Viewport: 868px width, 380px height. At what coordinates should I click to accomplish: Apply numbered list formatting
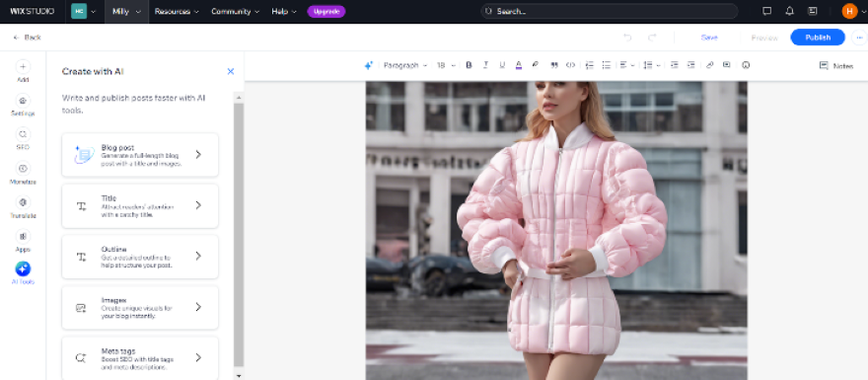tap(590, 65)
